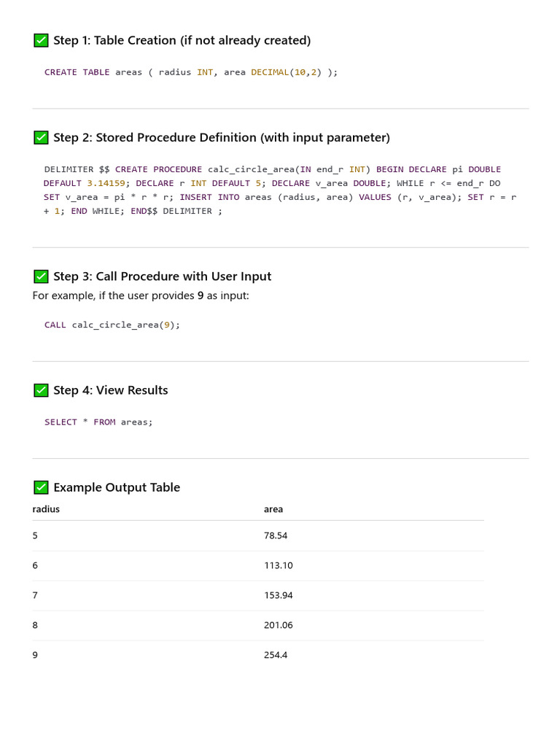Select the area value 78.54
Image resolution: width=560 pixels, height=747 pixels.
click(x=276, y=535)
